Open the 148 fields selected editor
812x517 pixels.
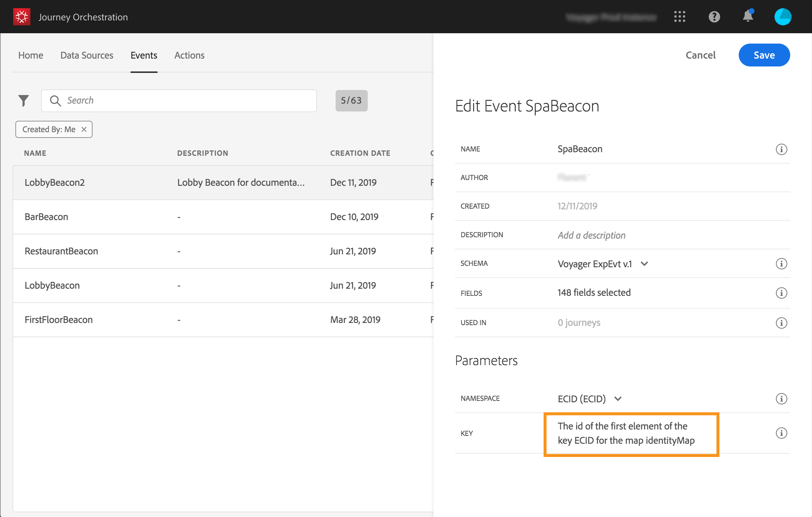(x=594, y=293)
